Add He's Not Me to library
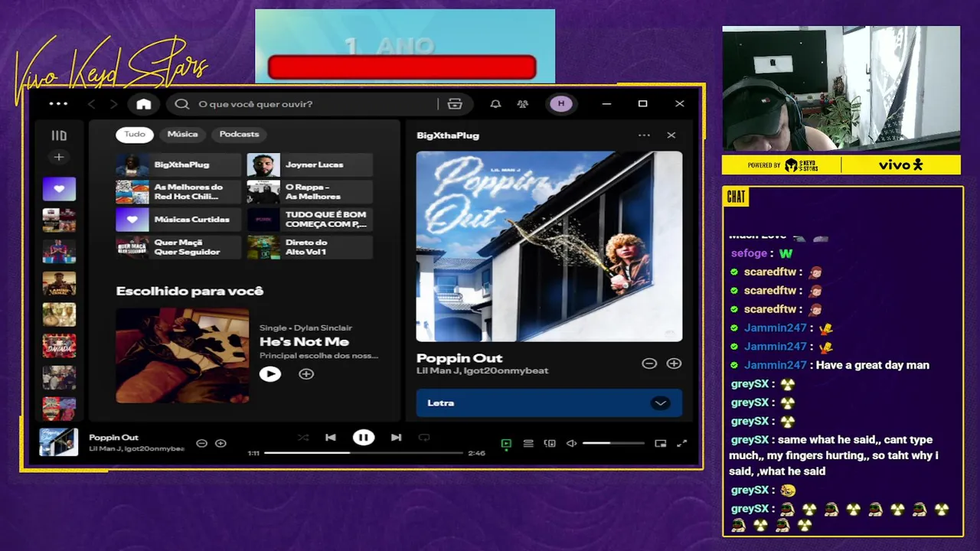The height and width of the screenshot is (551, 980). point(306,374)
